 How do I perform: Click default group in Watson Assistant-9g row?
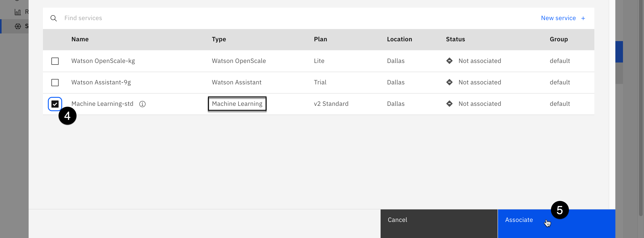(560, 82)
